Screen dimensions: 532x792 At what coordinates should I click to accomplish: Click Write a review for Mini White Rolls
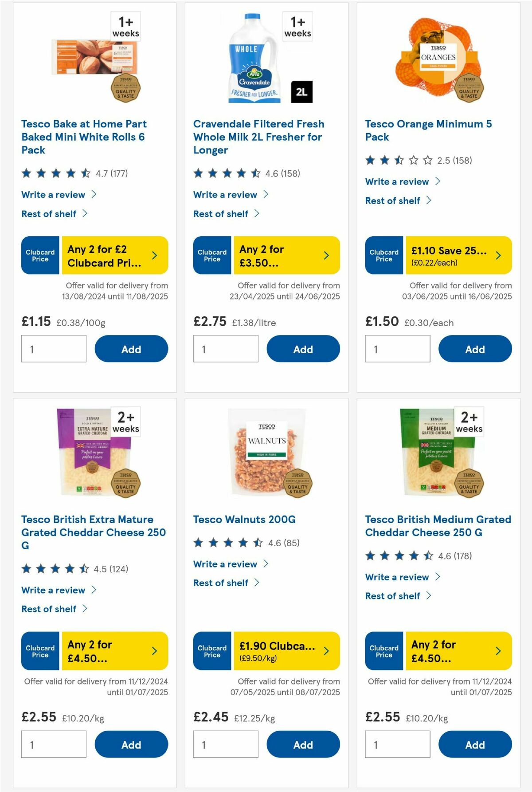tap(54, 194)
